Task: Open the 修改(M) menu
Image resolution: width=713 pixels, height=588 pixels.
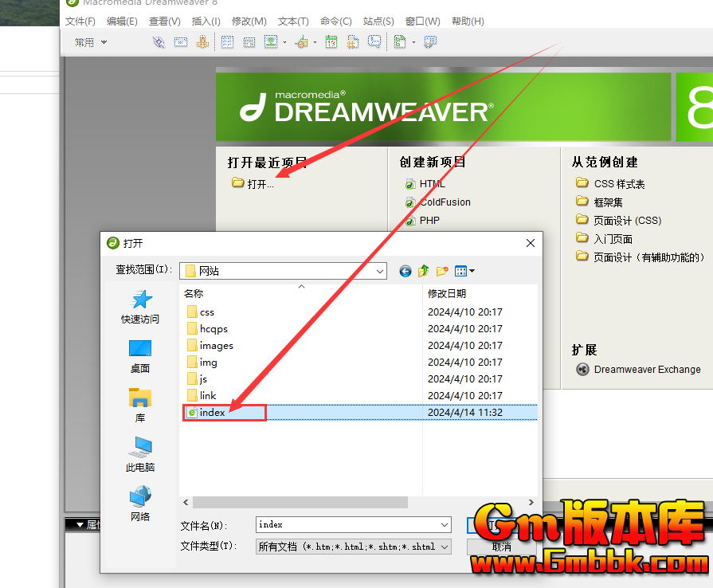Action: (x=249, y=22)
